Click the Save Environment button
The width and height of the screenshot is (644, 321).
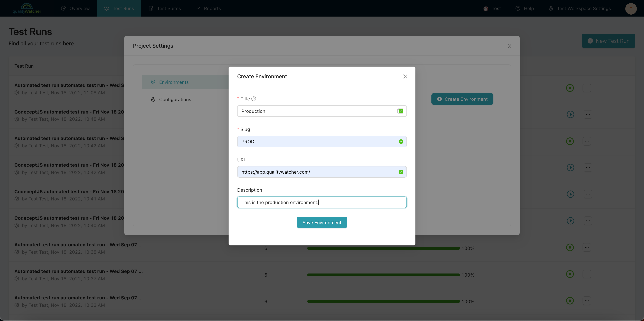322,223
